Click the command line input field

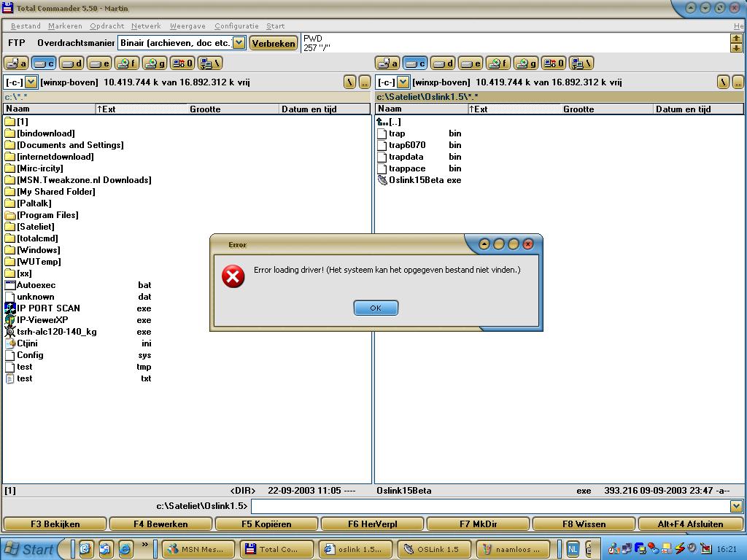[x=490, y=506]
